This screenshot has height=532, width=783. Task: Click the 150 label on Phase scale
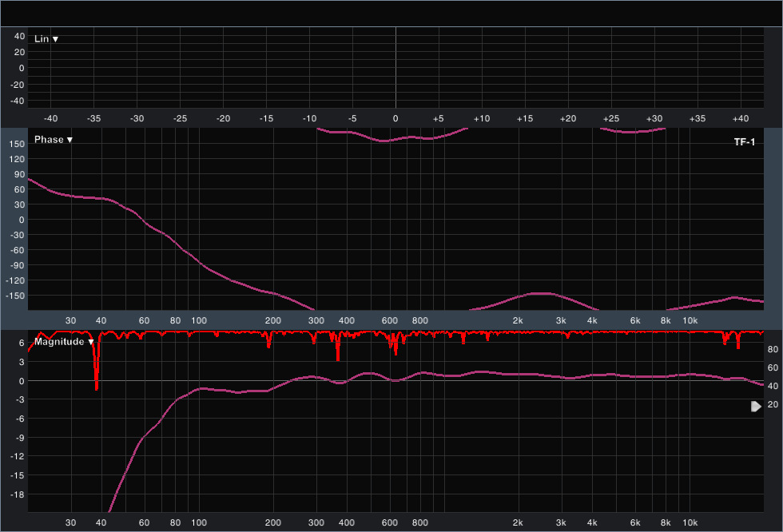click(16, 144)
